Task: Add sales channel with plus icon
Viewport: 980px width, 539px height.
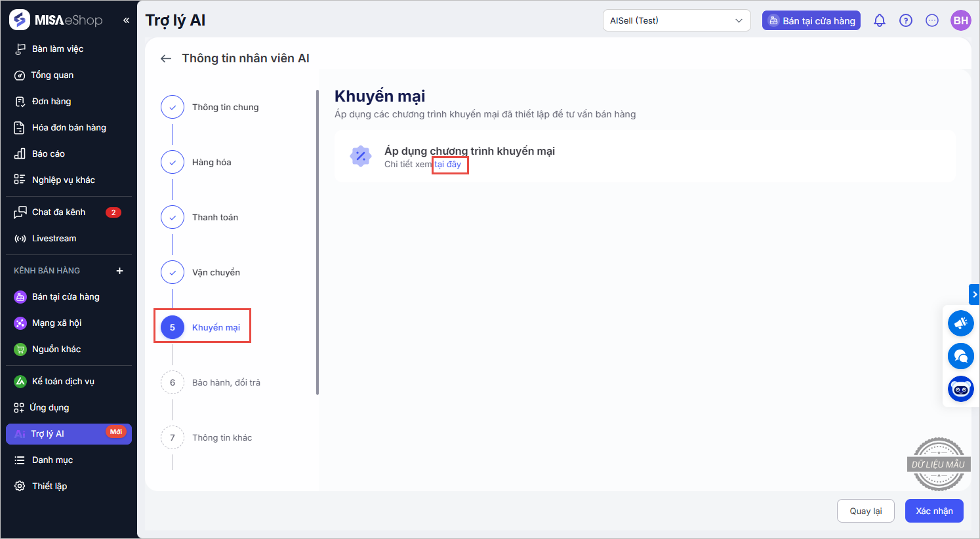Action: point(119,271)
